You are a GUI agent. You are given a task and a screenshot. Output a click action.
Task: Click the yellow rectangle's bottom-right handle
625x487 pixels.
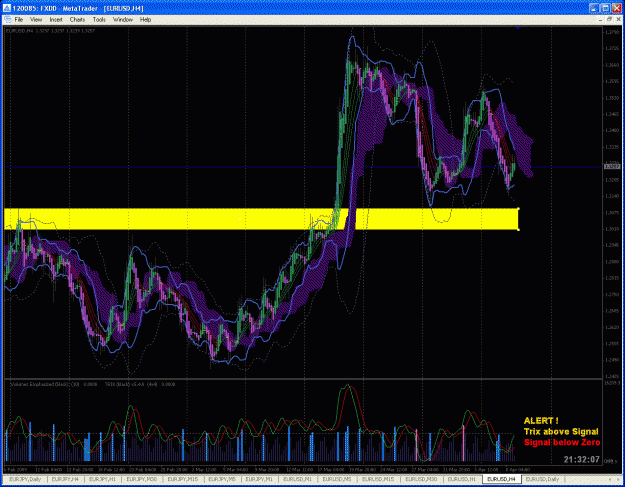[518, 230]
